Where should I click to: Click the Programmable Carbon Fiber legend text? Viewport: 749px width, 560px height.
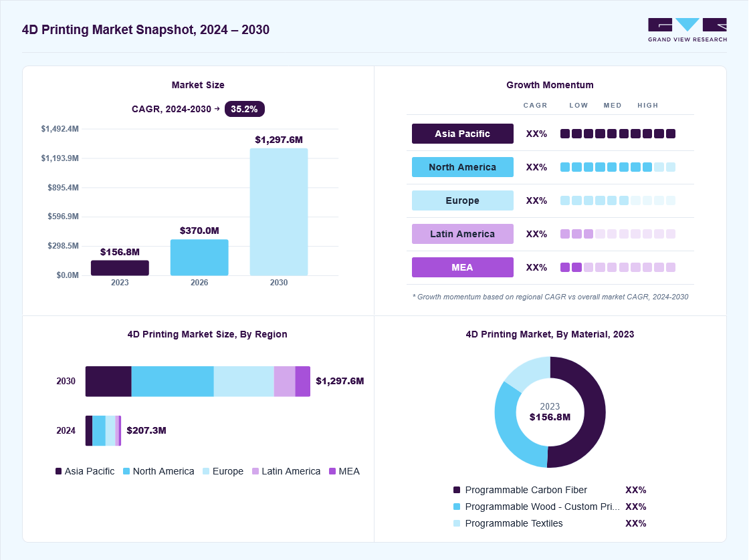click(526, 490)
